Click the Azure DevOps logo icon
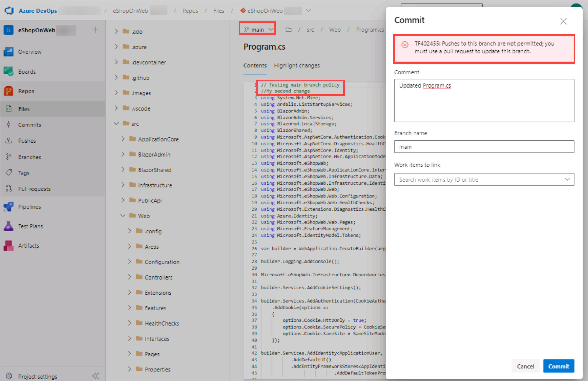The height and width of the screenshot is (381, 588). 9,11
